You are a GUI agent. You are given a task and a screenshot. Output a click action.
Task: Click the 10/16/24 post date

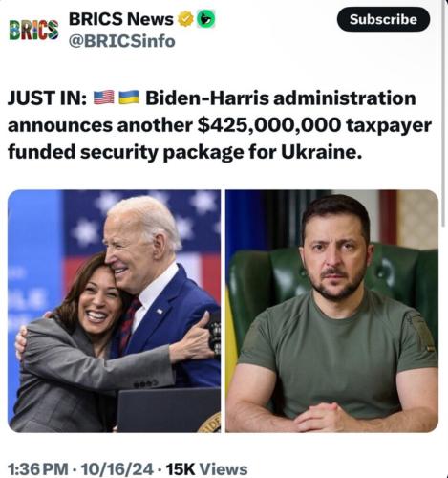[x=117, y=469]
